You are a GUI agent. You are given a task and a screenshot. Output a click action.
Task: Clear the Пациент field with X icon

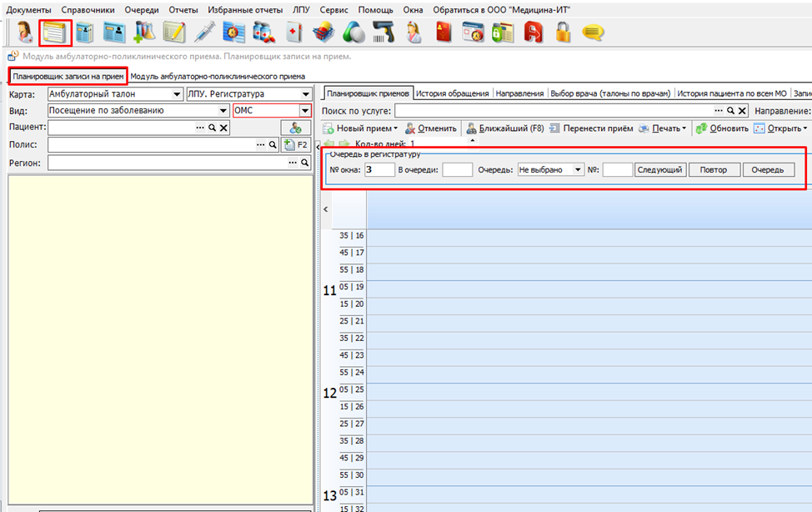pos(223,128)
